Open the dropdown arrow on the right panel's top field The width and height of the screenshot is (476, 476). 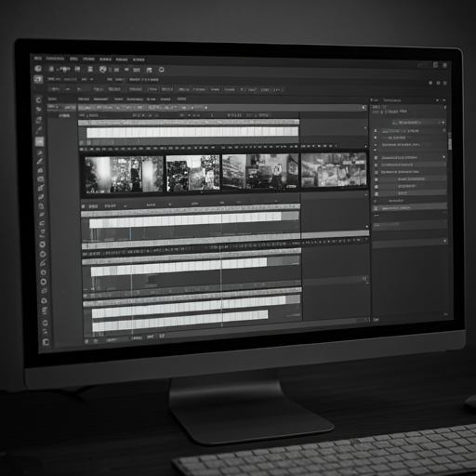[443, 123]
